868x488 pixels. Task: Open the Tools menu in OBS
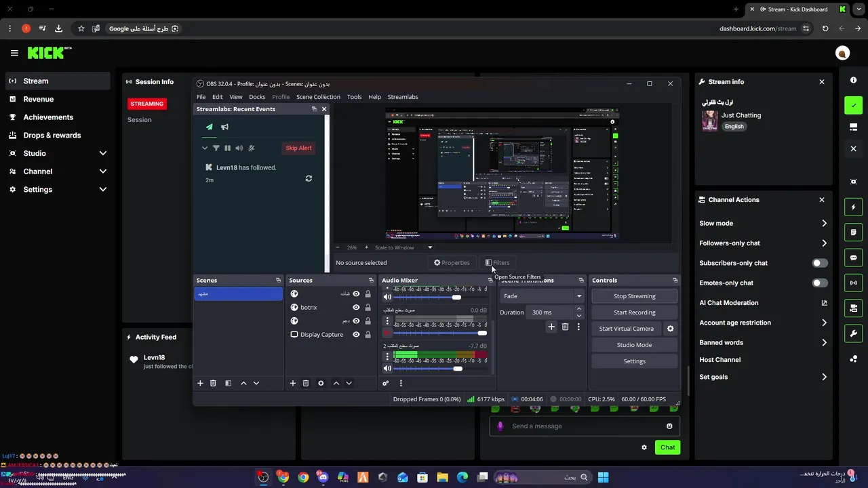tap(355, 97)
